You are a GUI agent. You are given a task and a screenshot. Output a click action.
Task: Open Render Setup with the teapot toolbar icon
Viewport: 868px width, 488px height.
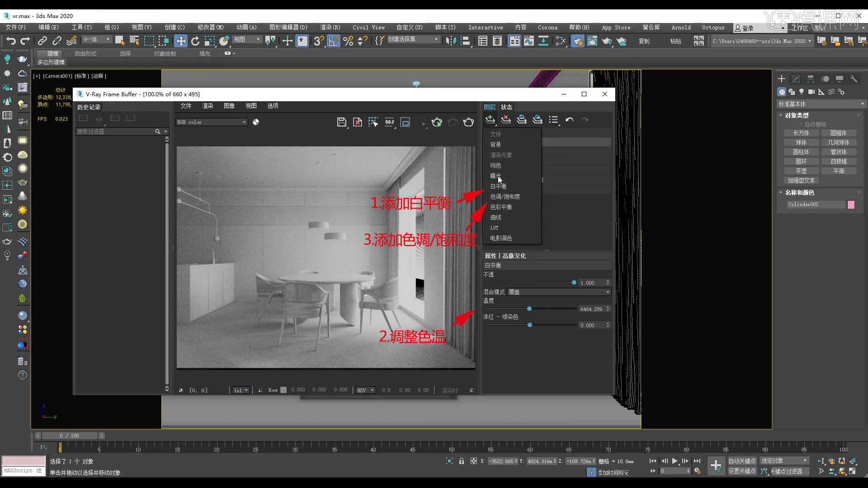coord(577,41)
